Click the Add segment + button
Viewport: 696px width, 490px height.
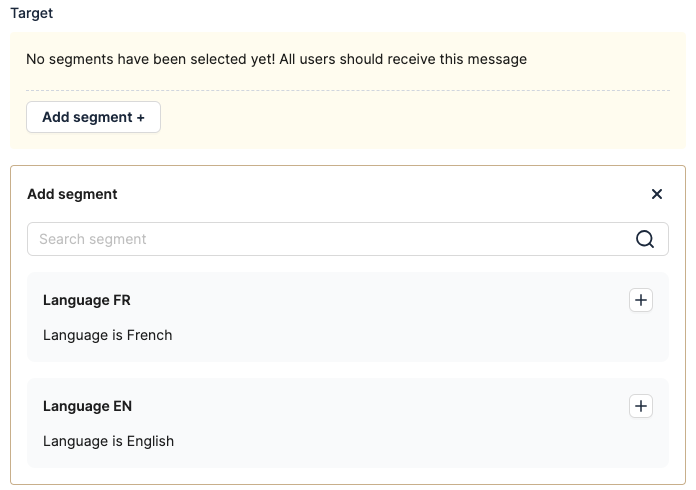(93, 117)
